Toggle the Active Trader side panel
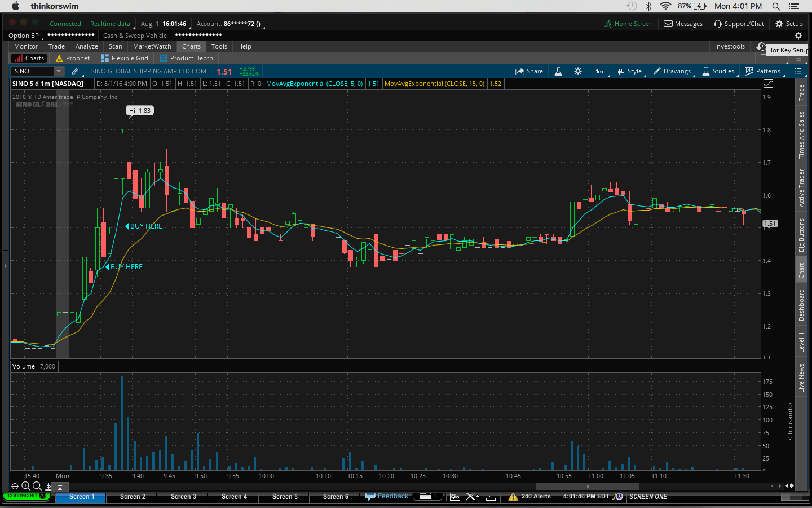 tap(801, 188)
